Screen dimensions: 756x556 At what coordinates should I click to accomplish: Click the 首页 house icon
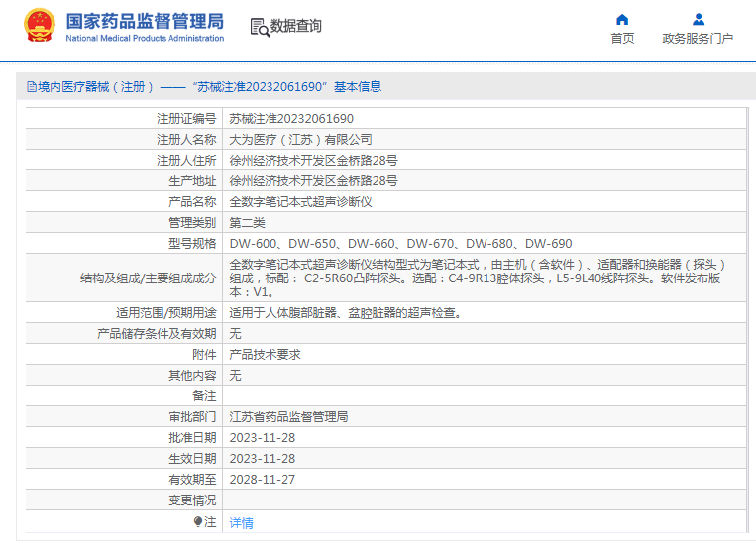tap(622, 19)
